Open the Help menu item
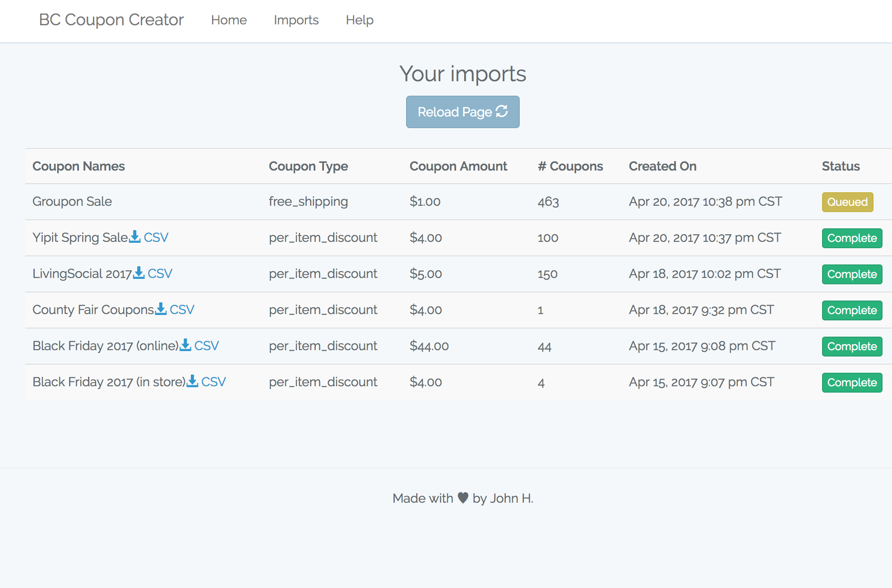Image resolution: width=892 pixels, height=588 pixels. [x=360, y=20]
